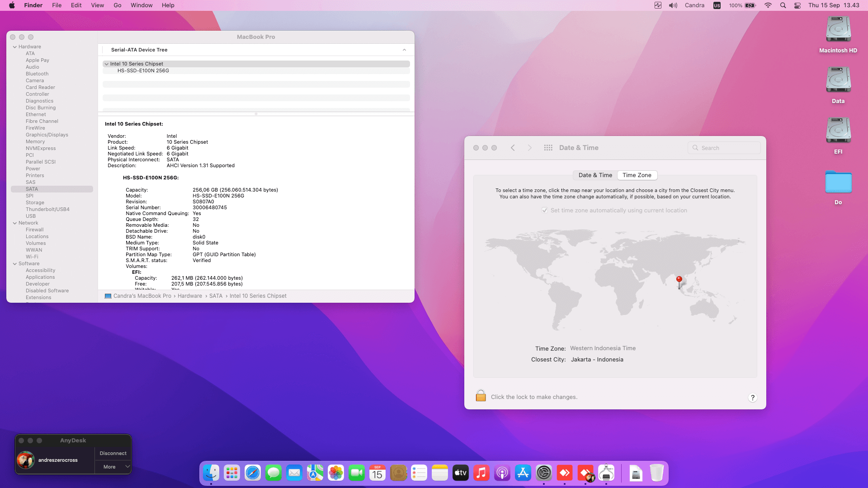Open Maps app in the Dock
This screenshot has width=868, height=488.
click(315, 473)
